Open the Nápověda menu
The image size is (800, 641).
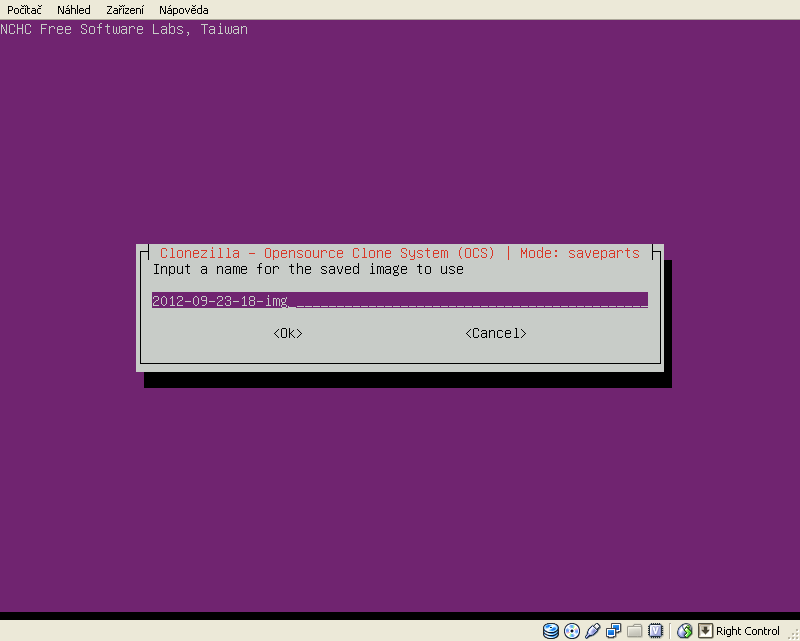183,10
